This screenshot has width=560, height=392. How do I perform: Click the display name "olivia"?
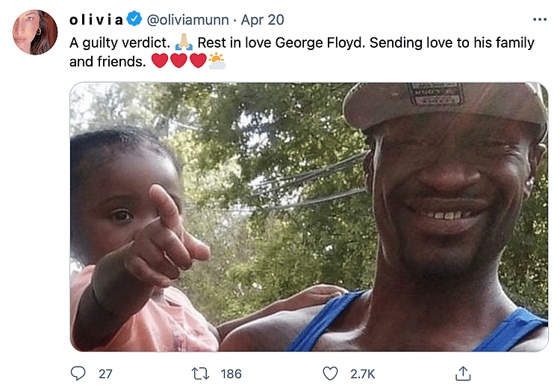(97, 19)
